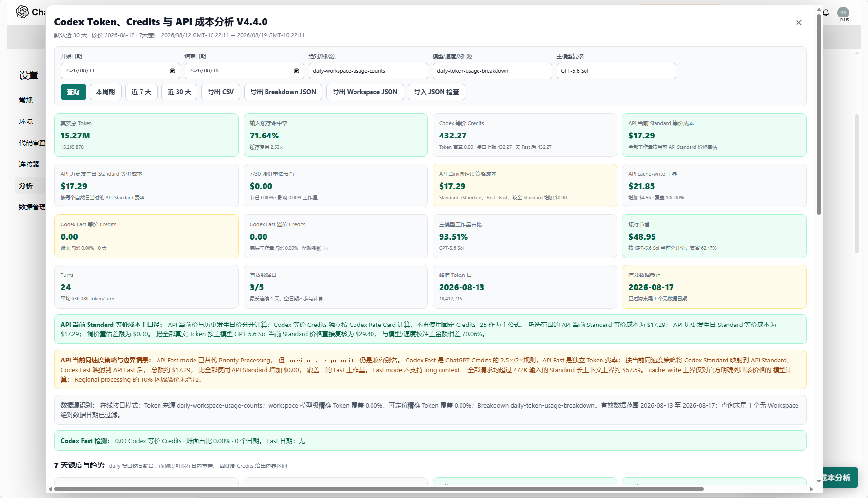Click the Codex Fast 检测 notice text
Screen dimensions: 868x498
tap(183, 441)
